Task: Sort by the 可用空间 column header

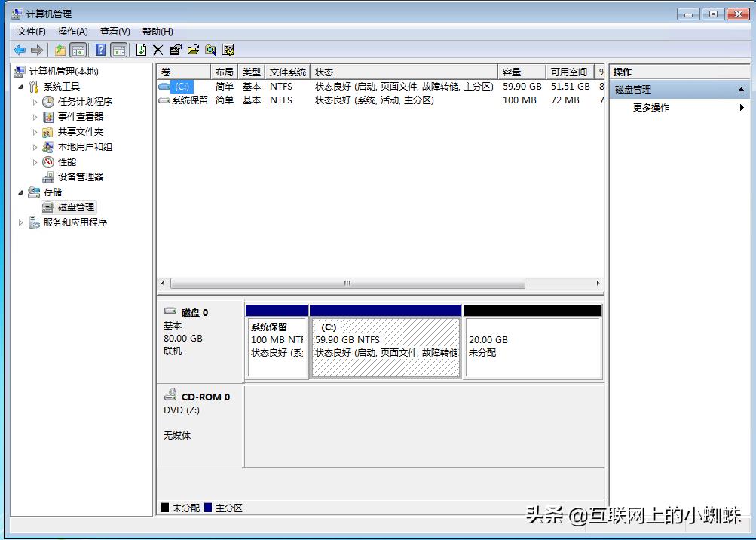Action: pos(571,72)
